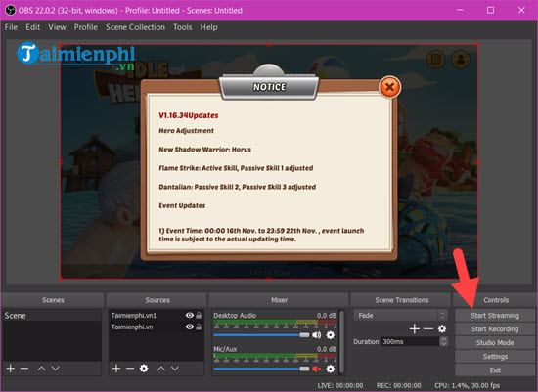This screenshot has height=392, width=538.
Task: Toggle visibility of Taimienphi.vn source
Action: 190,327
